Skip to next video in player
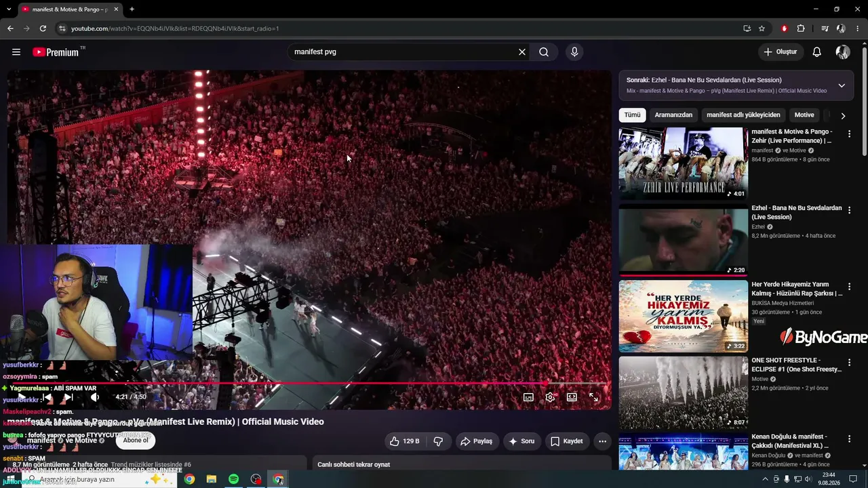868x488 pixels. (x=68, y=397)
